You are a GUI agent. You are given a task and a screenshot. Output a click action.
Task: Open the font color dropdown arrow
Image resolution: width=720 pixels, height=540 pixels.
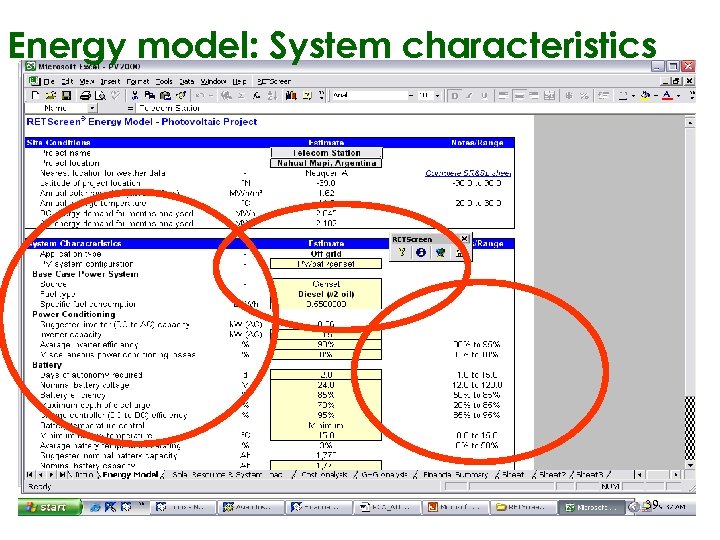click(x=679, y=96)
